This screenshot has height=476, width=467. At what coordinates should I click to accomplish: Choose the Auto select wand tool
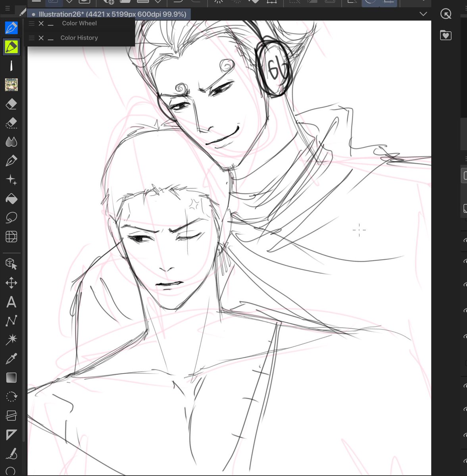[11, 339]
